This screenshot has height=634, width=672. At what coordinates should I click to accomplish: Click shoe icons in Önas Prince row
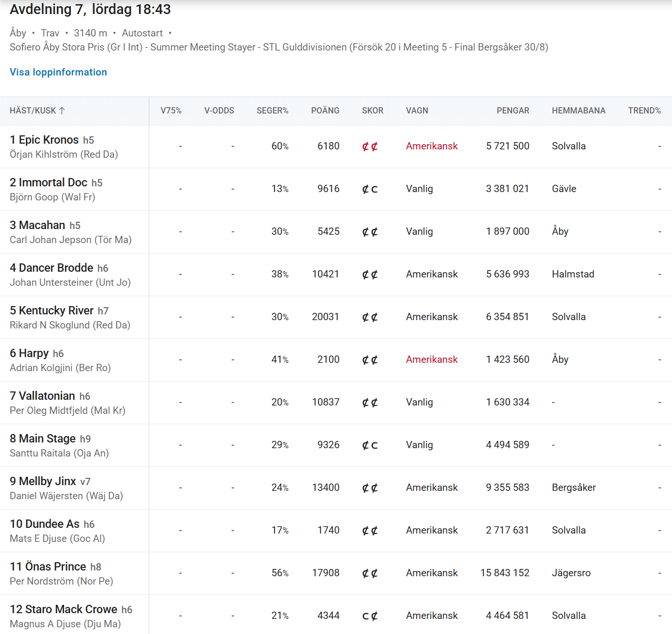pyautogui.click(x=370, y=573)
